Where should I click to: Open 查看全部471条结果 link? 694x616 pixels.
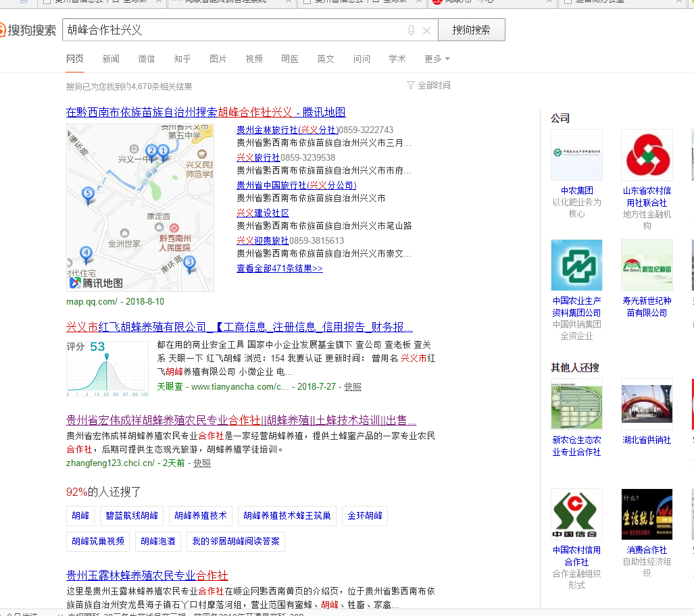click(279, 268)
